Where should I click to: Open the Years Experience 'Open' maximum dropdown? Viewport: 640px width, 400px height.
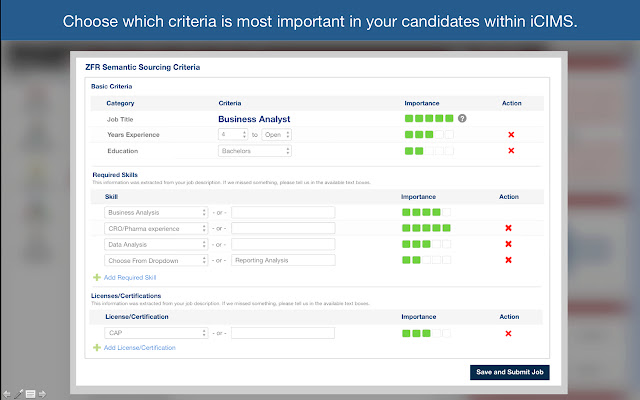pos(276,134)
